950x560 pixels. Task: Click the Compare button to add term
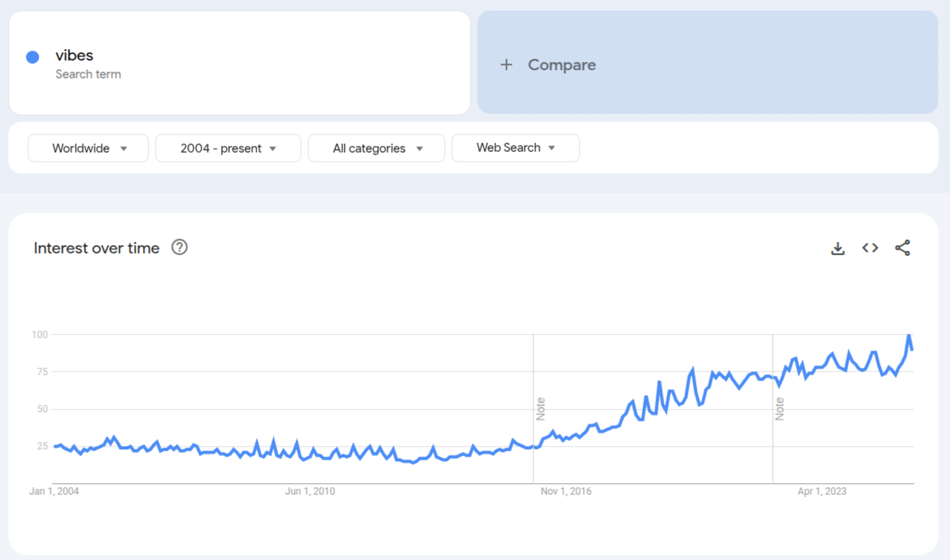coord(561,65)
